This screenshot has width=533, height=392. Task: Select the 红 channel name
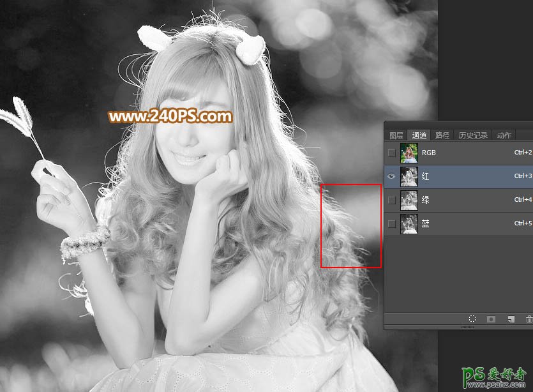[425, 176]
